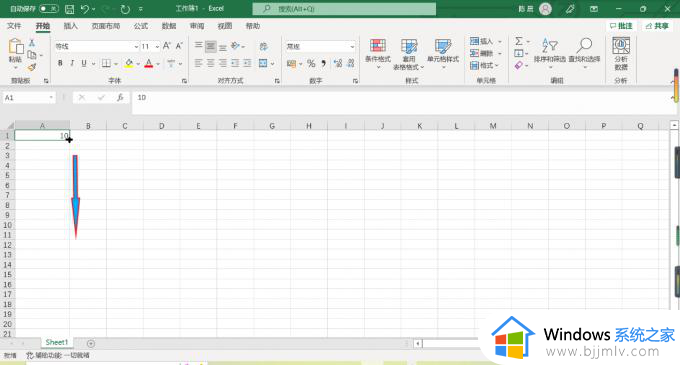Expand the number format dropdown
680x365 pixels.
point(352,46)
